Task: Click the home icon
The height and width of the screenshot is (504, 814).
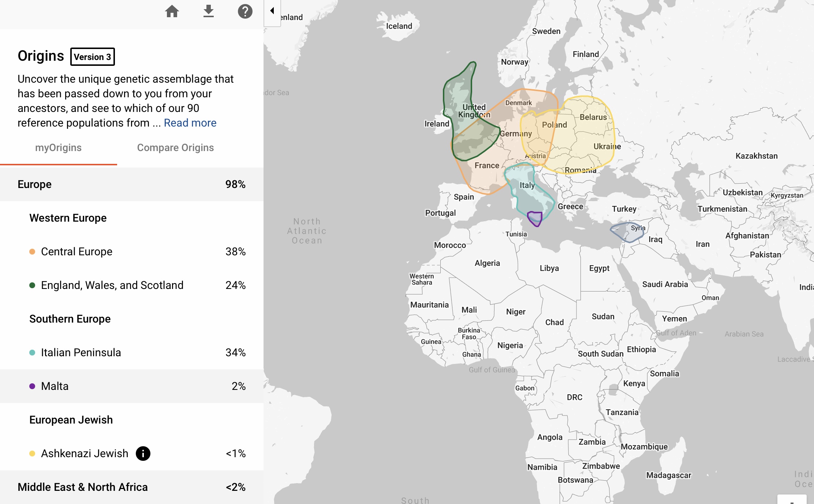Action: [172, 12]
